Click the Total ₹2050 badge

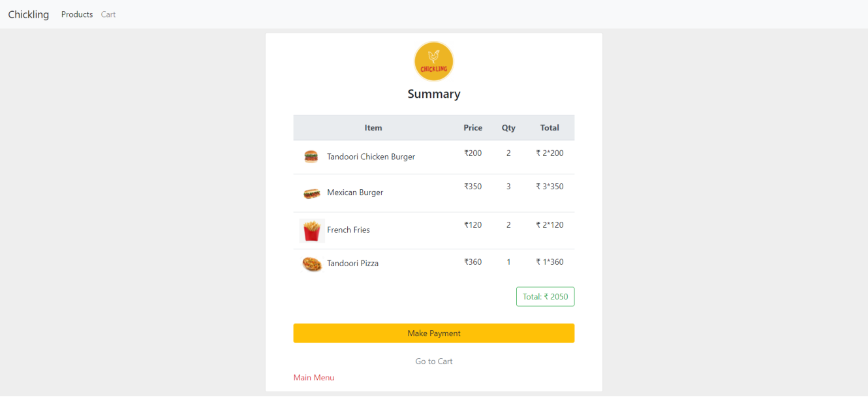point(545,296)
